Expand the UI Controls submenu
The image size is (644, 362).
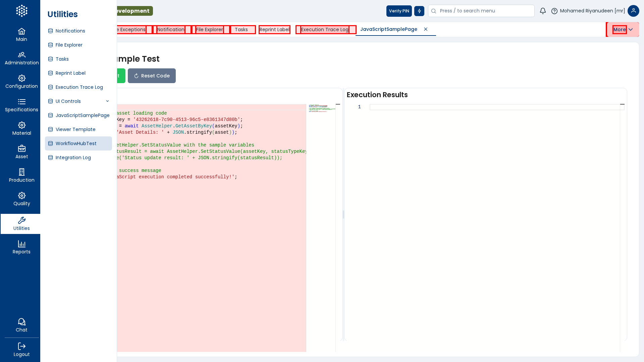(107, 101)
